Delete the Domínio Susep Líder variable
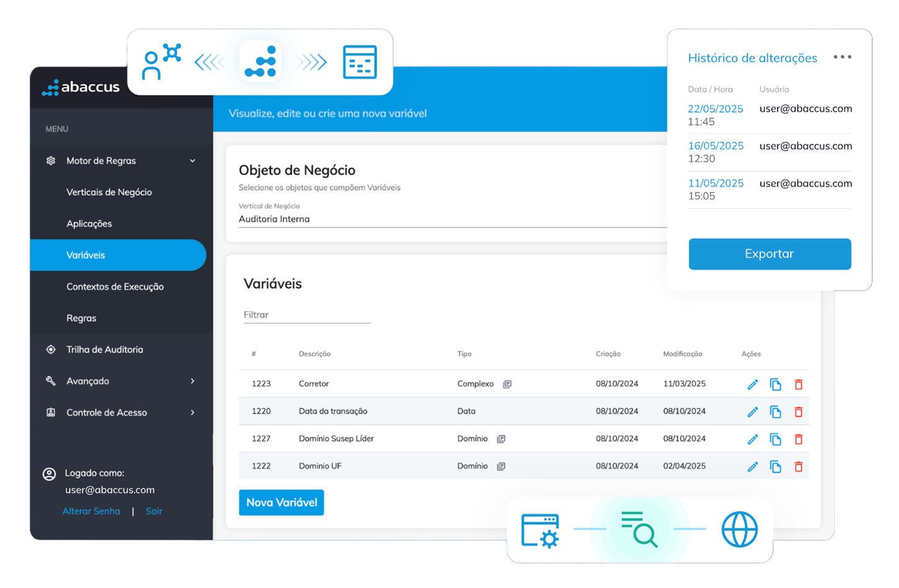The width and height of the screenshot is (899, 588). pos(799,439)
